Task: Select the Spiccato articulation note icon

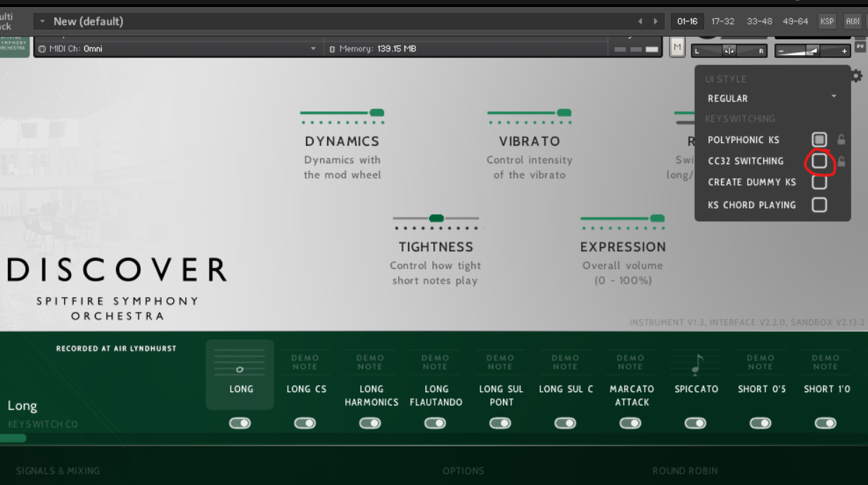Action: tap(696, 364)
